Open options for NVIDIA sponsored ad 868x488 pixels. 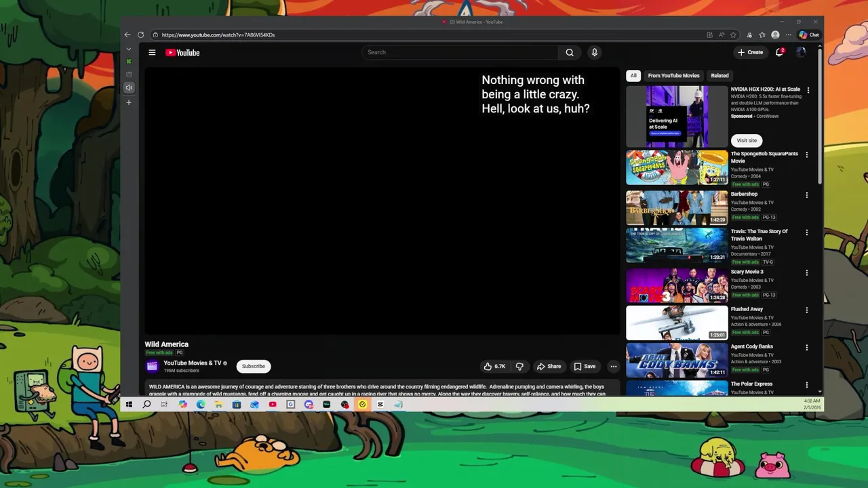pyautogui.click(x=808, y=90)
